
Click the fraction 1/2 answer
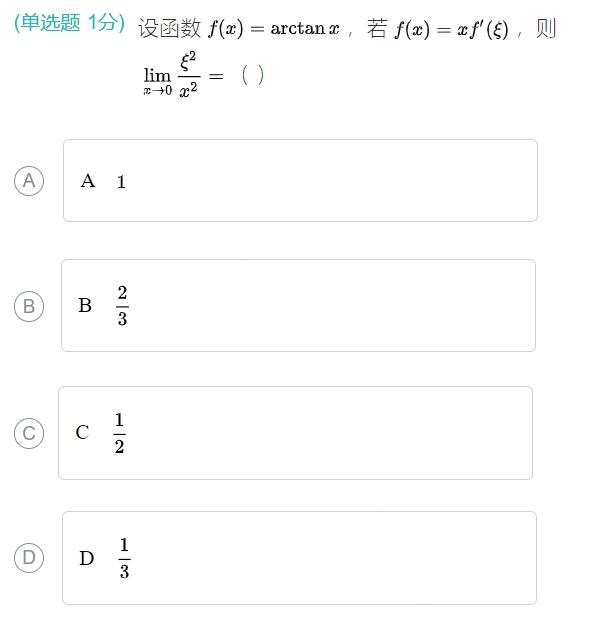[119, 433]
